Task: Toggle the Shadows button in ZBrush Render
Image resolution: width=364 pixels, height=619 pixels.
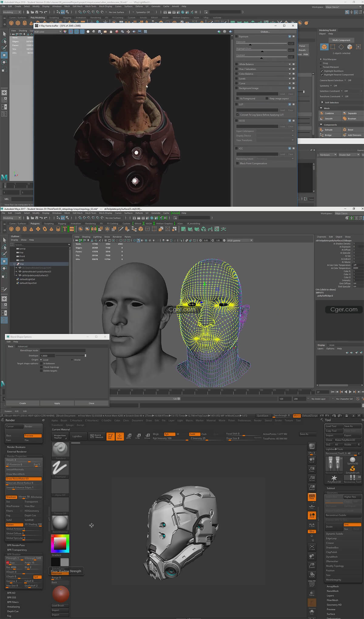Action: (x=11, y=497)
